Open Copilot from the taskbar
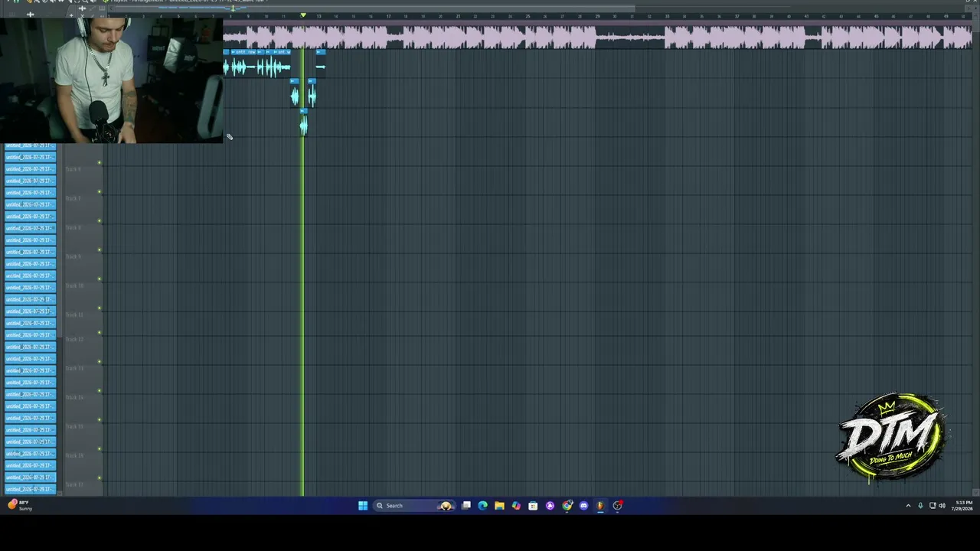The height and width of the screenshot is (551, 980). [516, 505]
